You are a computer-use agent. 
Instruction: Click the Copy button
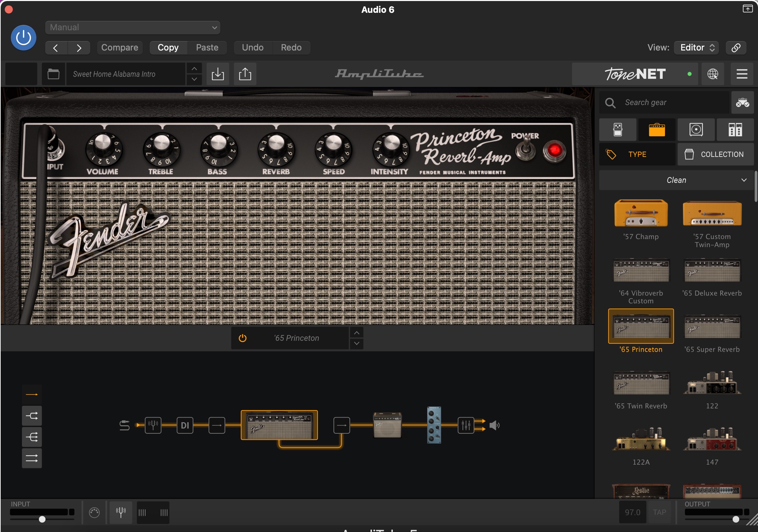[x=168, y=47]
